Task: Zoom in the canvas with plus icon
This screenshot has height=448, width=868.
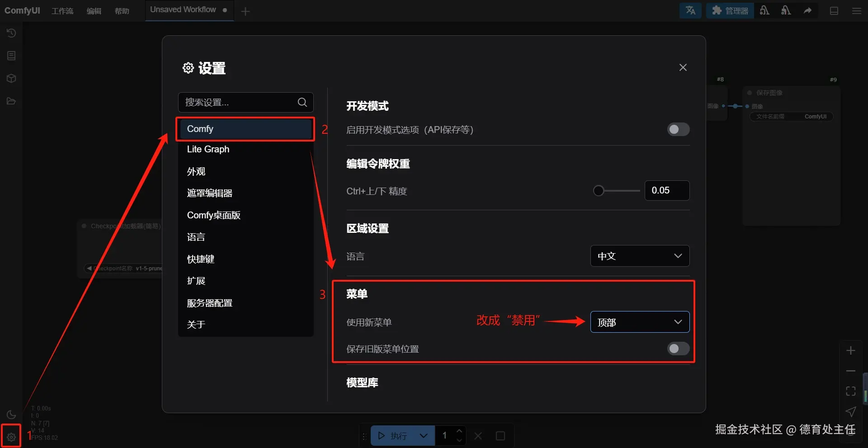Action: click(851, 350)
